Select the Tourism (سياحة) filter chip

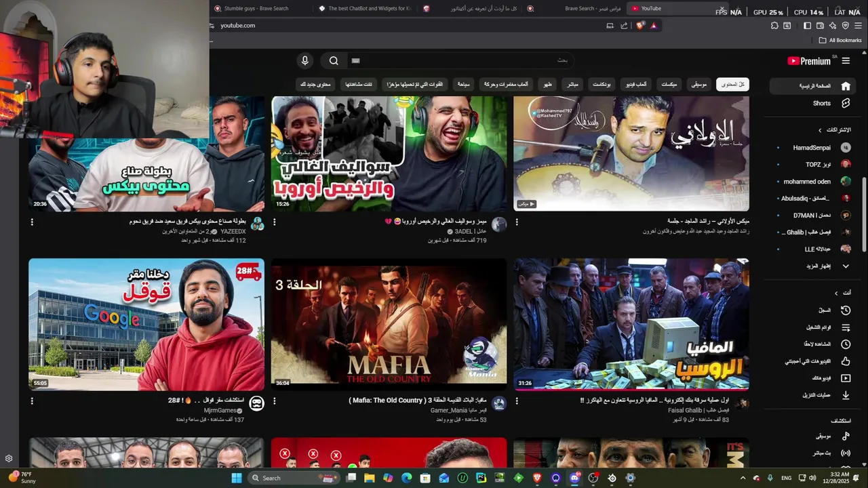[x=463, y=85]
